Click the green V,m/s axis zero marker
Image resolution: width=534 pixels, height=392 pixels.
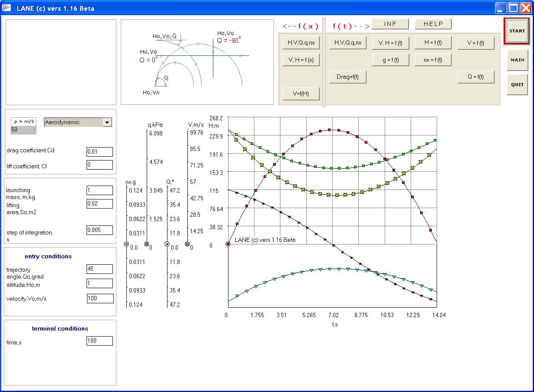tap(187, 244)
